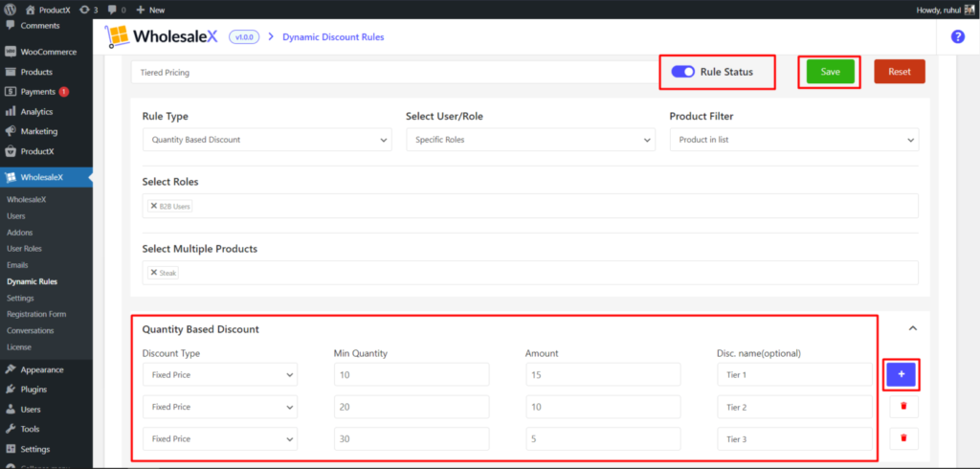The height and width of the screenshot is (469, 980).
Task: Open Discount Type dropdown for Tier 2
Action: pos(220,407)
